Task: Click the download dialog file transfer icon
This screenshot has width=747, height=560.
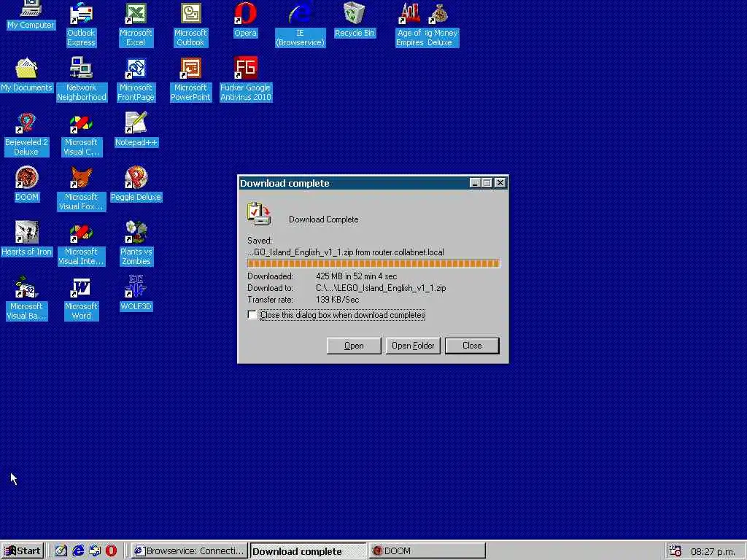Action: click(x=259, y=214)
